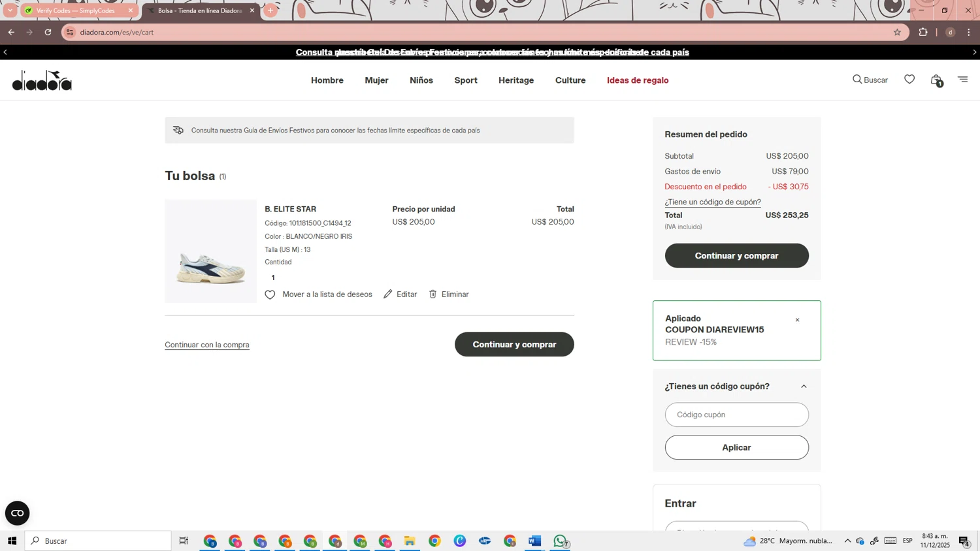Screen dimensions: 980x551
Task: Collapse the ¿Tienes un código cupón? section
Action: [804, 386]
